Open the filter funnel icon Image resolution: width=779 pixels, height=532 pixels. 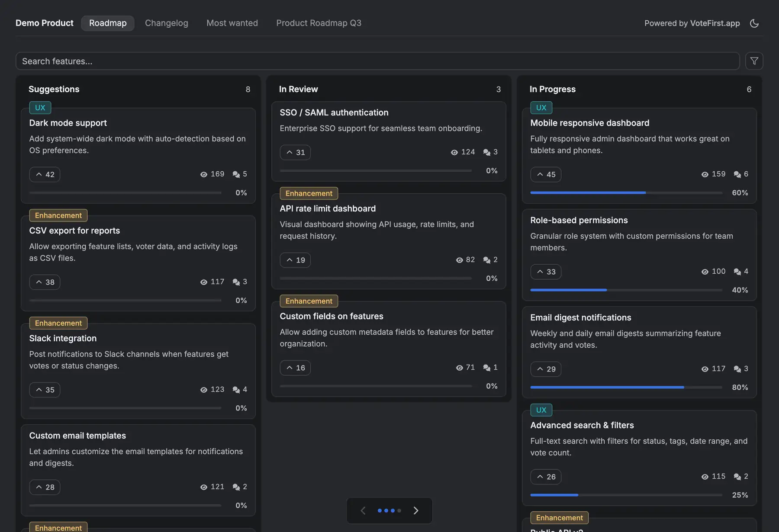coord(754,61)
